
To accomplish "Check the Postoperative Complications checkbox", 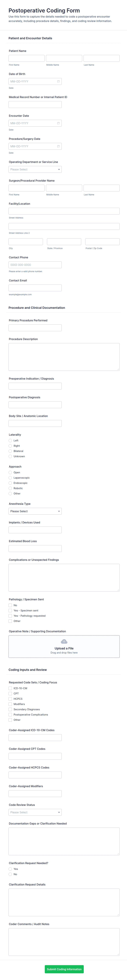I will [10, 714].
